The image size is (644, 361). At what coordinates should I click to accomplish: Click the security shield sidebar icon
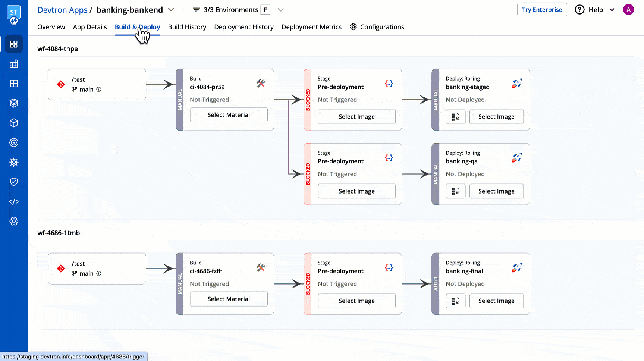click(x=14, y=182)
